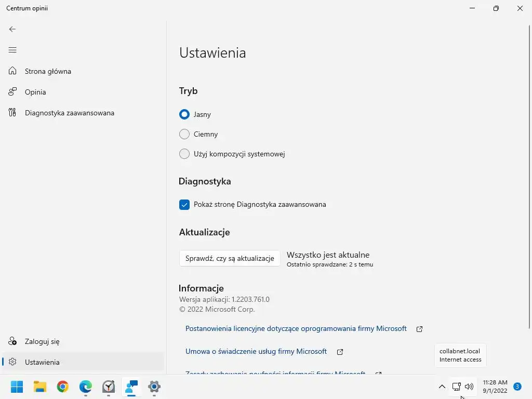Open the clock app on the taskbar

[109, 387]
